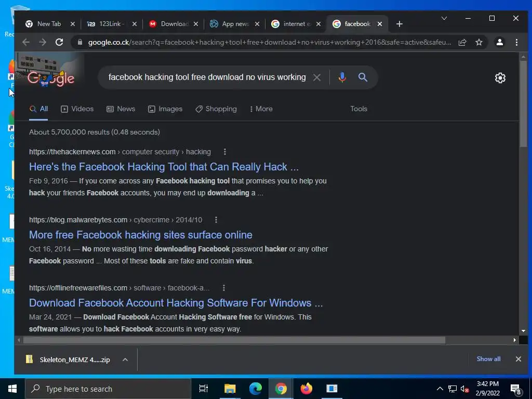The width and height of the screenshot is (532, 399).
Task: Open Windows Start menu
Action: (12, 389)
